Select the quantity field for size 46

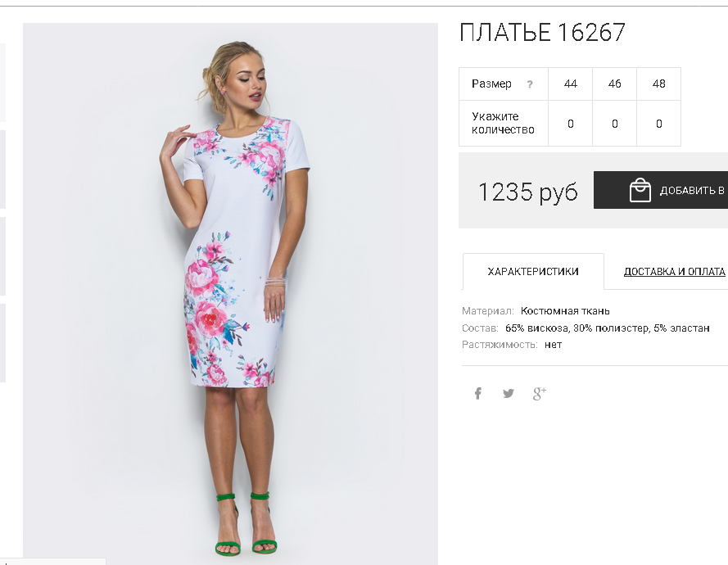click(614, 124)
